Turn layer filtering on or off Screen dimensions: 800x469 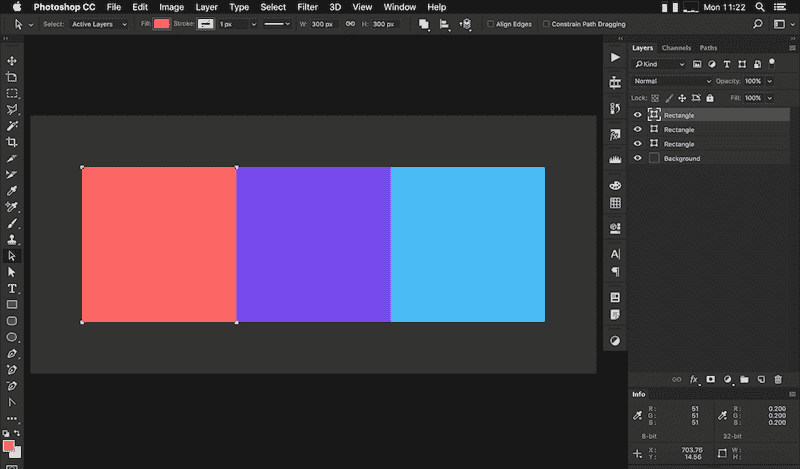point(772,63)
